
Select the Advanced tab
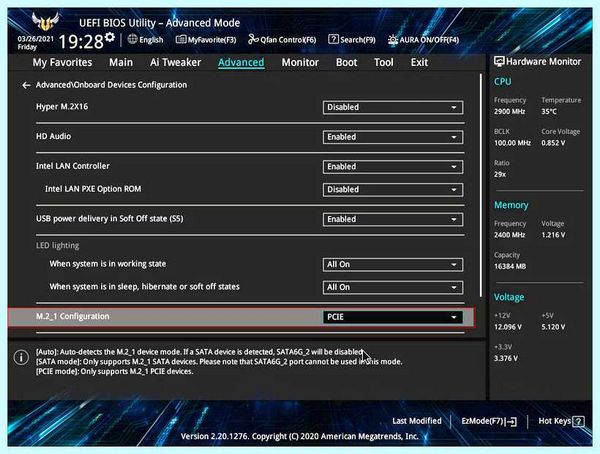(x=241, y=62)
